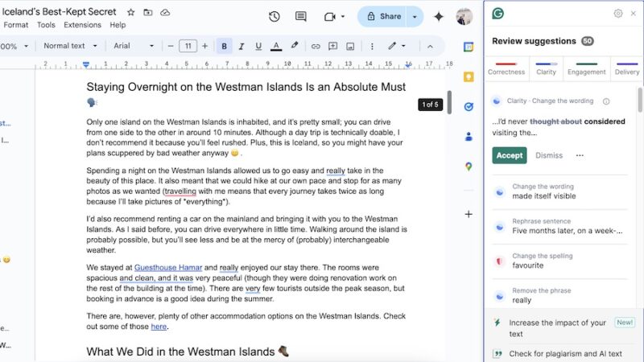Add comment icon in toolbar
The image size is (644, 362).
coord(332,46)
